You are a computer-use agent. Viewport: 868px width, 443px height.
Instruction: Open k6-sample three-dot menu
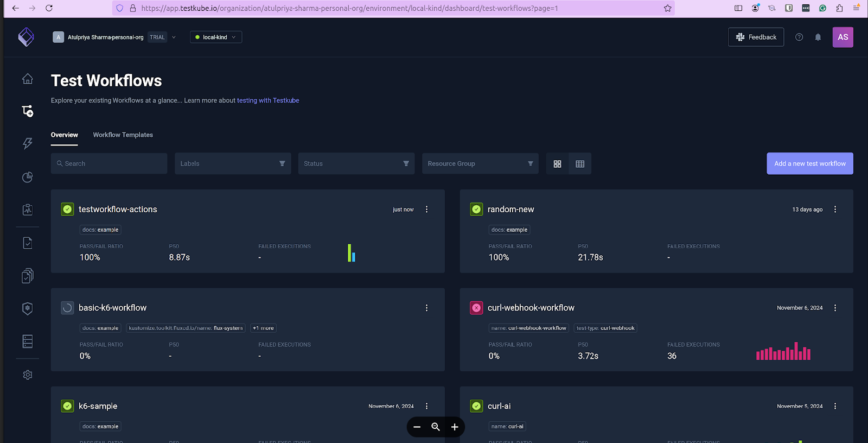[x=427, y=406]
